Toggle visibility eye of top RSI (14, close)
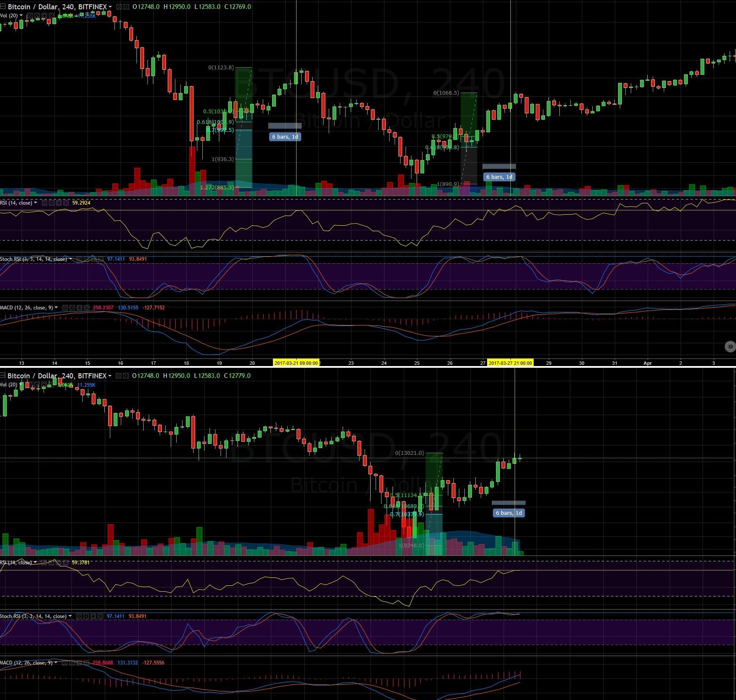The height and width of the screenshot is (700, 736). (45, 203)
